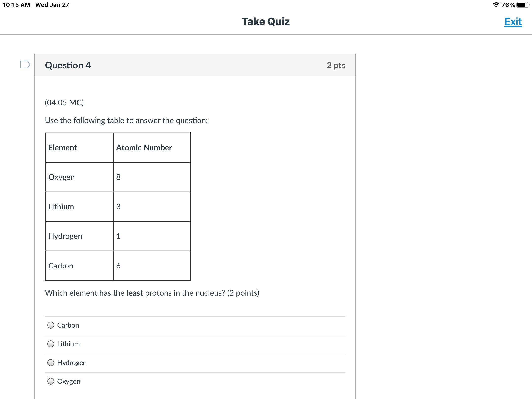
Task: Tap the Hydrogen row in the table
Action: 118,236
